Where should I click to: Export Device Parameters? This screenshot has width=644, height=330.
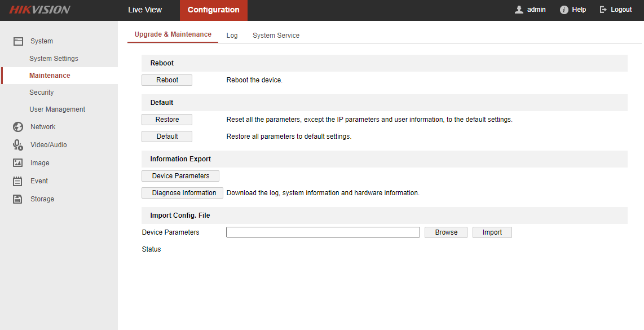(180, 176)
